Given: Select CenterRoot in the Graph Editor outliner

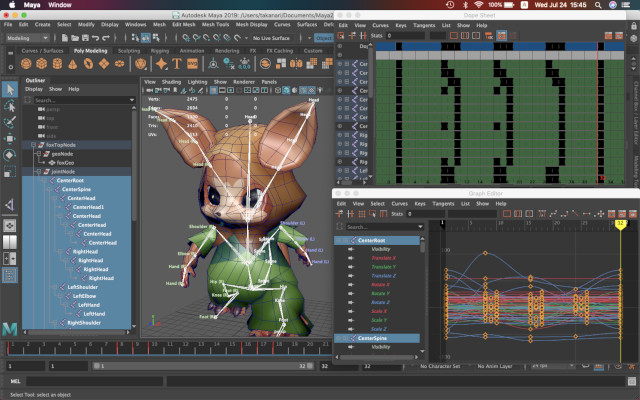Looking at the screenshot, I should (x=377, y=240).
